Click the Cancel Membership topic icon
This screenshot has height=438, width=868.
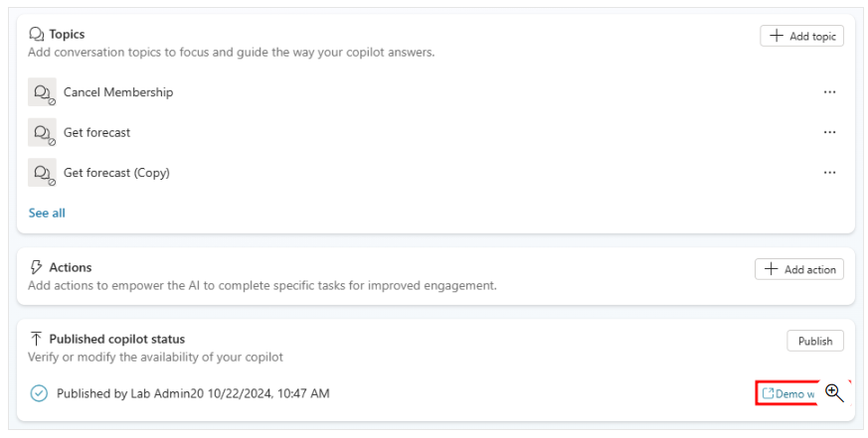(42, 92)
